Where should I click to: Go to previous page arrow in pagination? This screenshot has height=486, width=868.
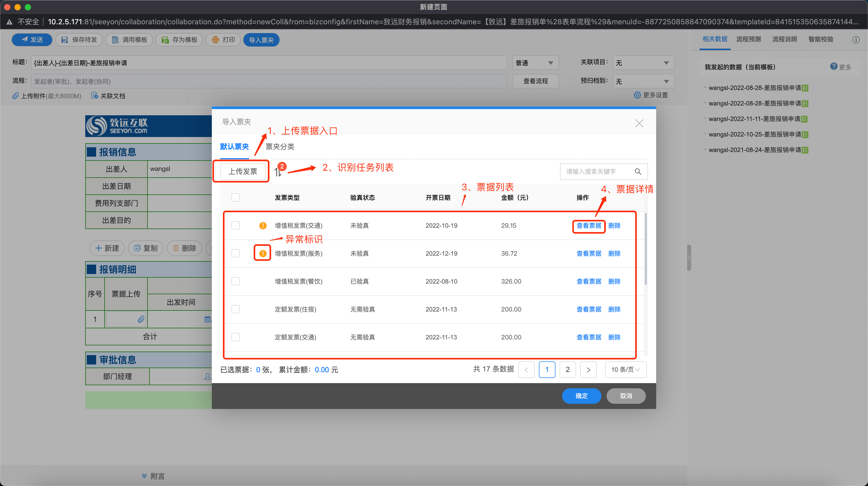pos(526,370)
